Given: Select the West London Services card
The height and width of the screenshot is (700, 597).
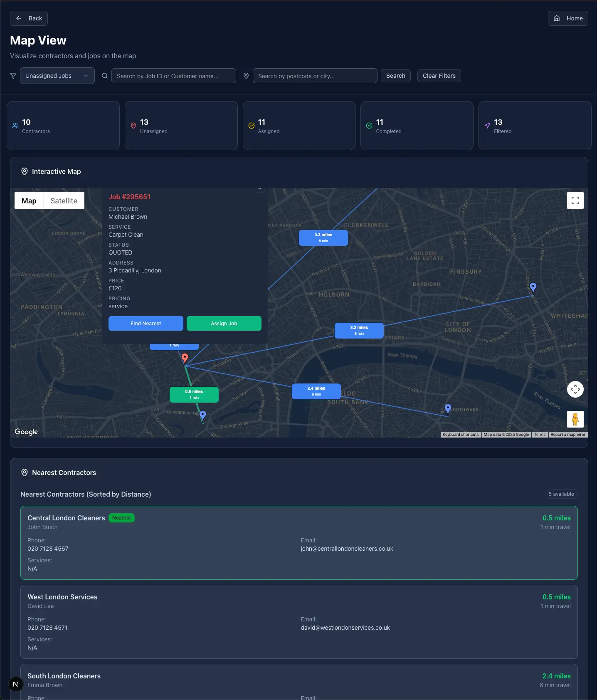Looking at the screenshot, I should [299, 622].
